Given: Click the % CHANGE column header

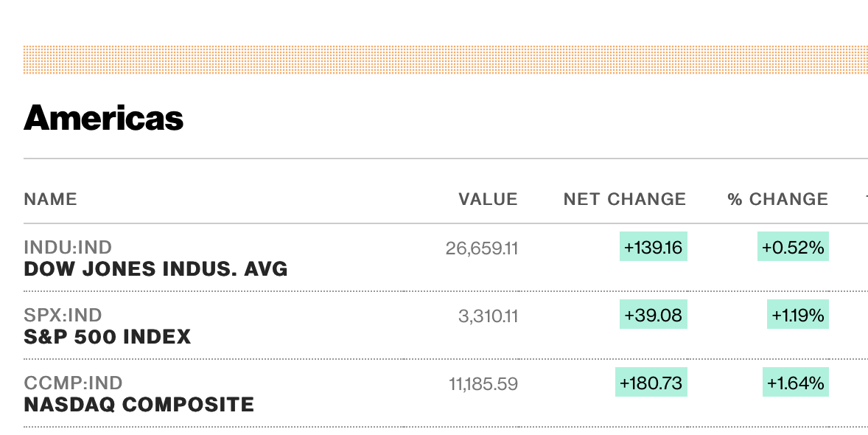Looking at the screenshot, I should [778, 199].
